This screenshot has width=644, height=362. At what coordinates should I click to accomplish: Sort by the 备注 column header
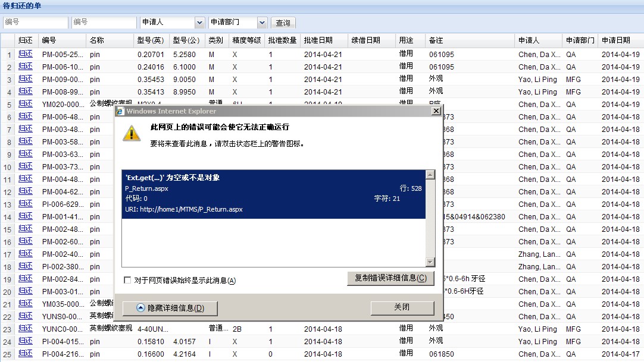[x=470, y=40]
